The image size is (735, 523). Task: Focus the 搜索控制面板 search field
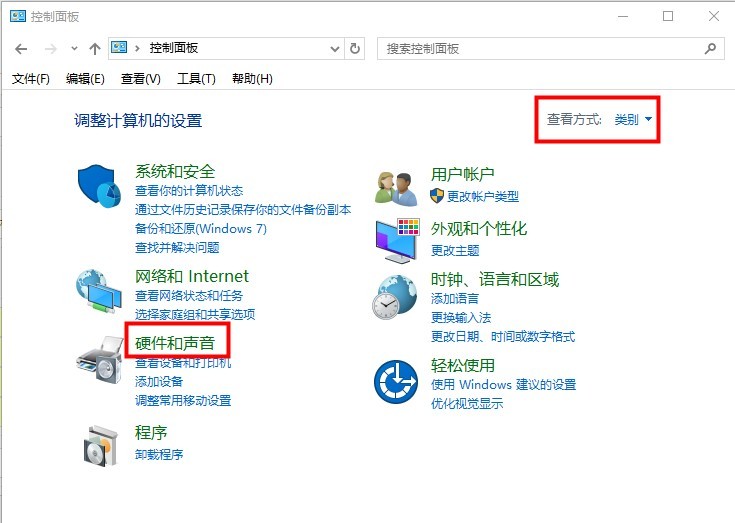(551, 49)
